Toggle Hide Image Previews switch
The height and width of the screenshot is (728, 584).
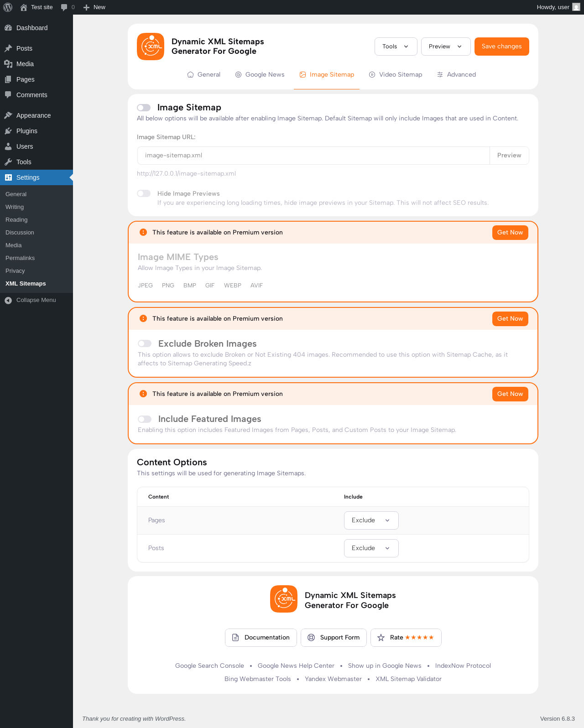144,193
